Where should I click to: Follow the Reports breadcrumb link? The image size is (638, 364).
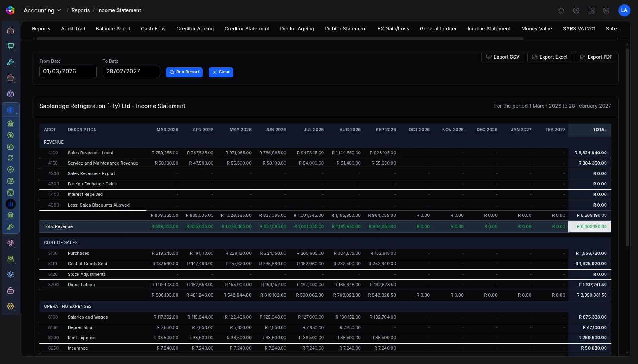pos(81,10)
